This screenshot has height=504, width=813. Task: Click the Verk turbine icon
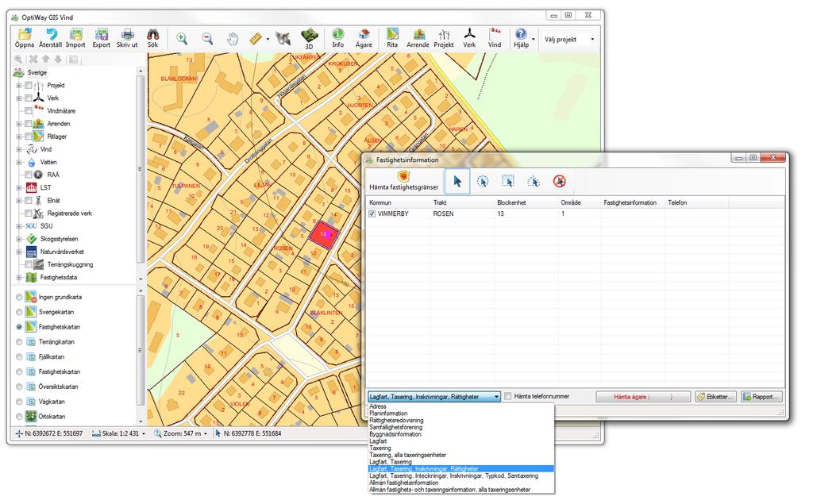click(469, 34)
